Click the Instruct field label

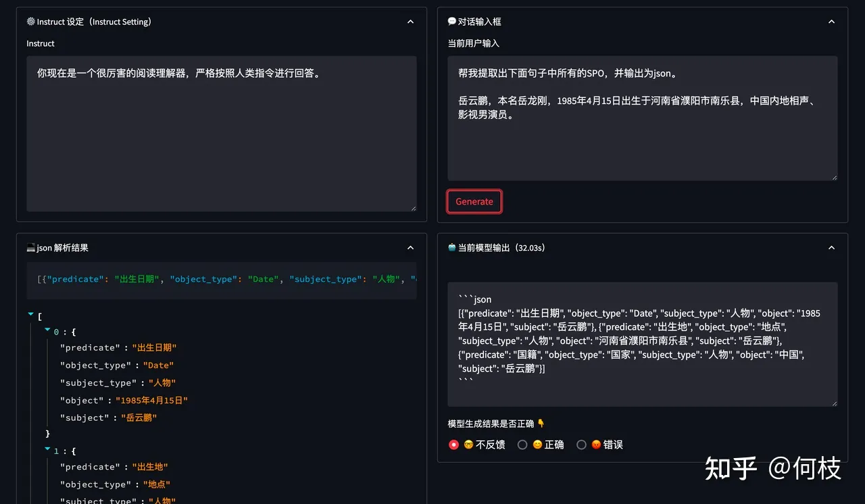point(41,43)
